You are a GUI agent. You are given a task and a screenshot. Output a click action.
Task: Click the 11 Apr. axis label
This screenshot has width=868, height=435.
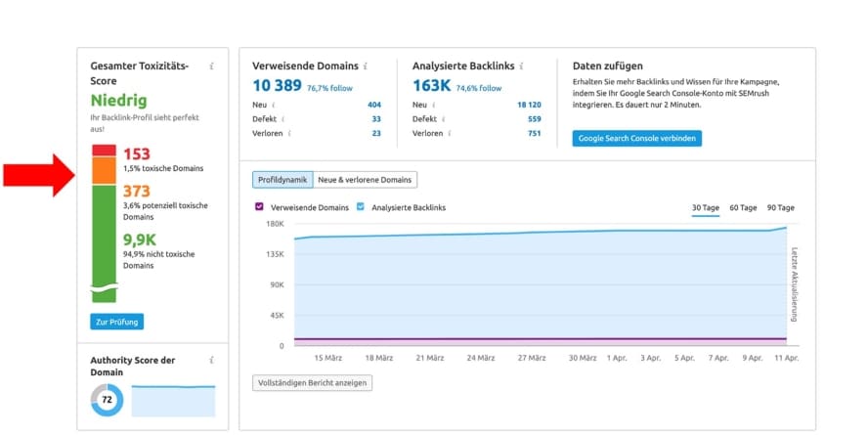(787, 358)
